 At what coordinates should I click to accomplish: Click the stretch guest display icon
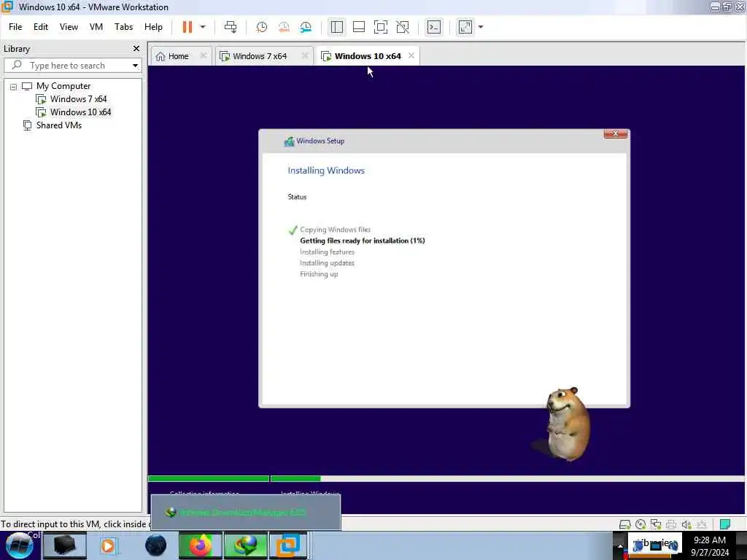[x=465, y=27]
